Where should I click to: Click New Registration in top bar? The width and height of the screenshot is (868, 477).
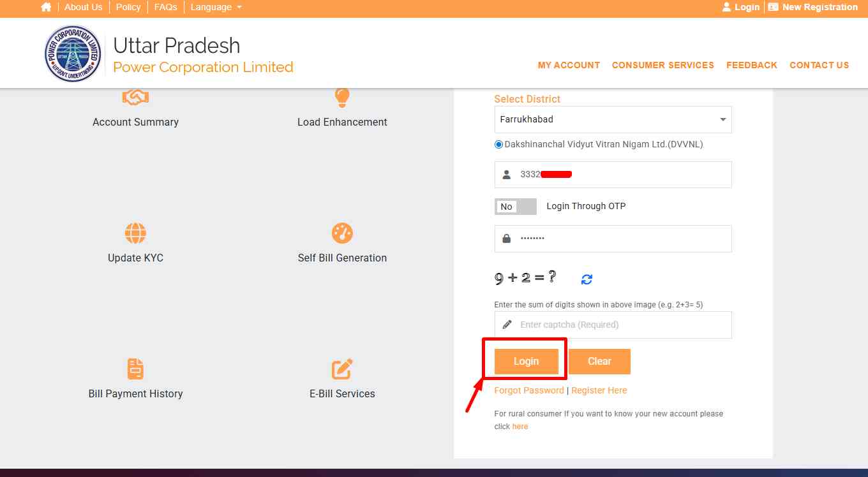[813, 7]
